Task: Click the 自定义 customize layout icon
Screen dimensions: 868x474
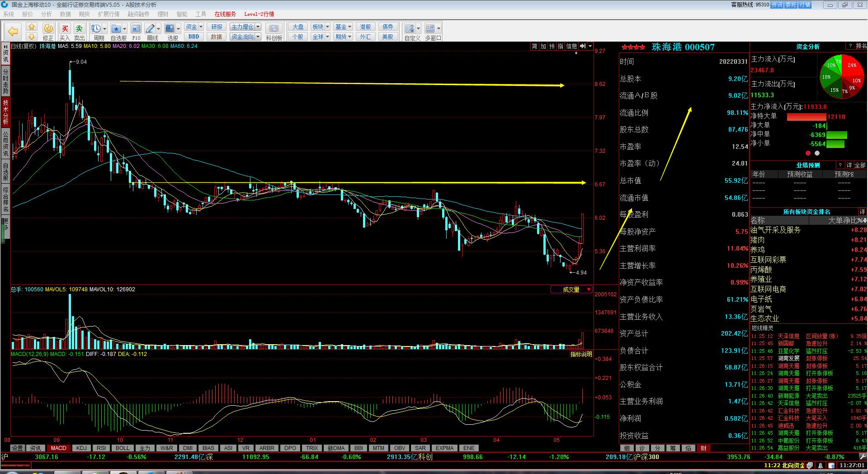Action: pyautogui.click(x=410, y=29)
